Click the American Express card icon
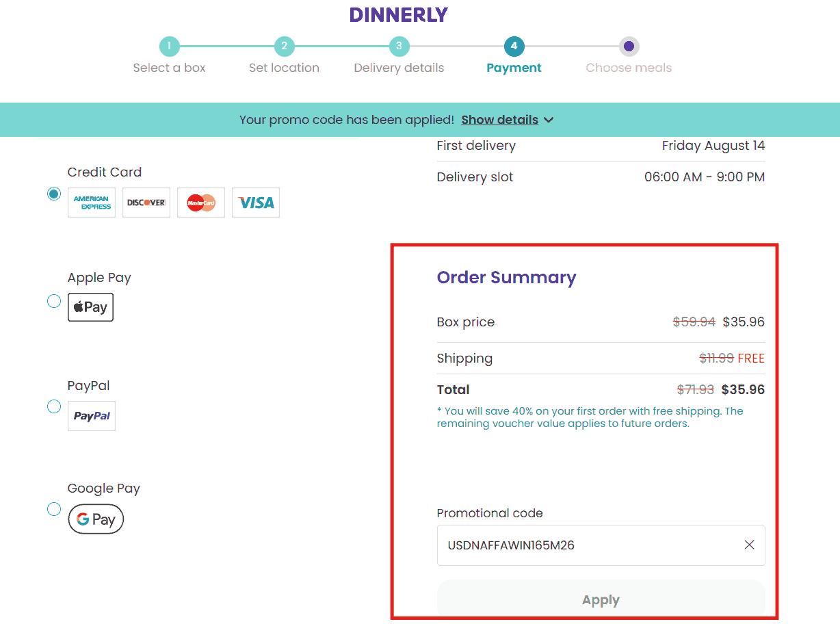This screenshot has width=840, height=624. pos(92,203)
